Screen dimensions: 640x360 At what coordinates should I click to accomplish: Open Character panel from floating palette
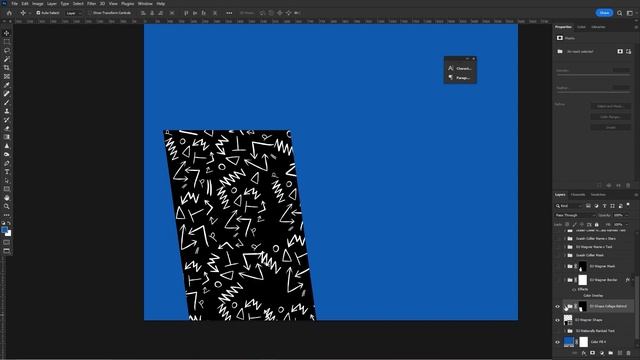click(460, 69)
